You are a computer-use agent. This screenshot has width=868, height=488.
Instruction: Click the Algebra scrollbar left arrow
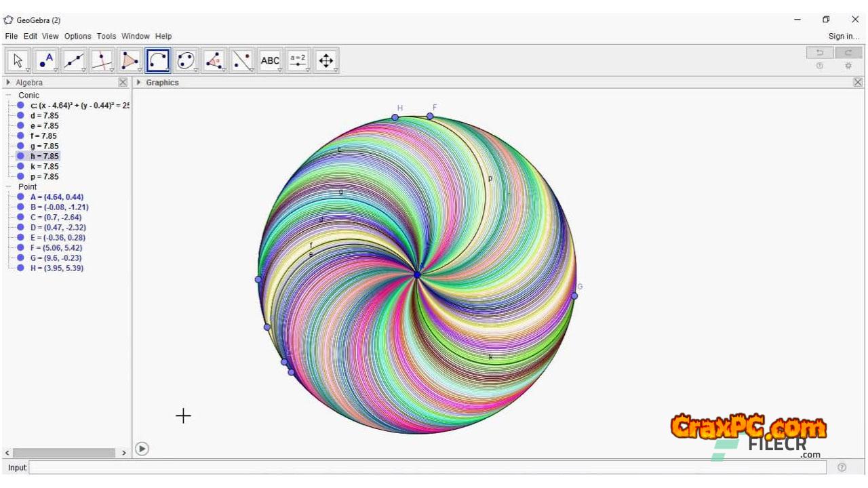pos(7,453)
